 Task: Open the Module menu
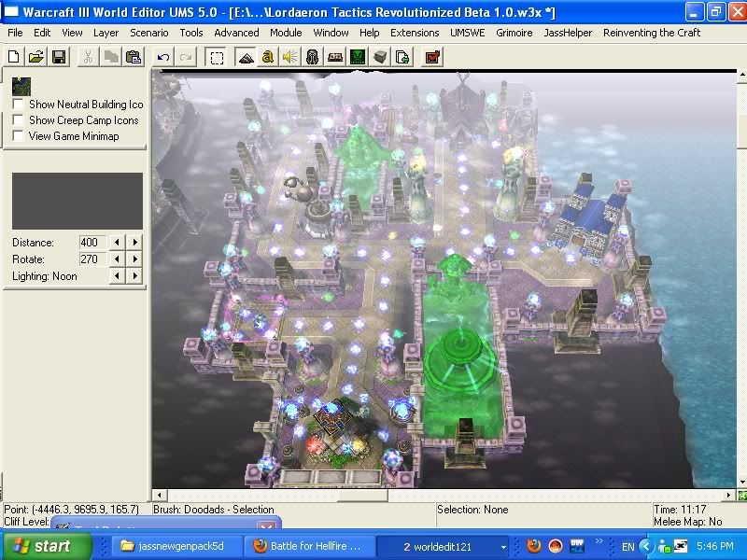(x=286, y=33)
